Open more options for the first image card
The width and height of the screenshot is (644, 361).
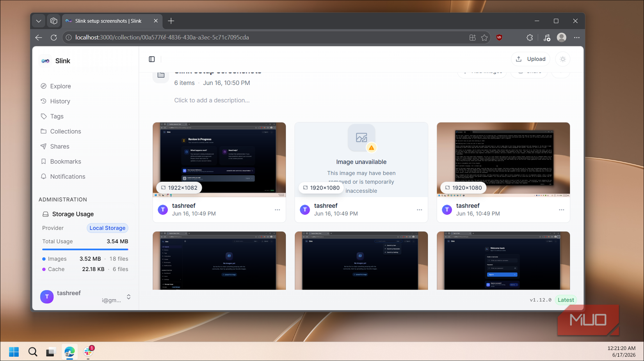(277, 210)
